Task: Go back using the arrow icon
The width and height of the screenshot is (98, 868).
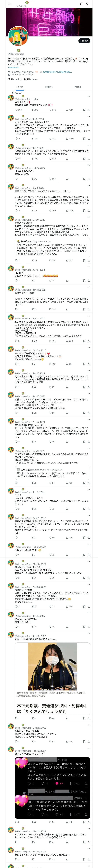Action: (x=9, y=4)
